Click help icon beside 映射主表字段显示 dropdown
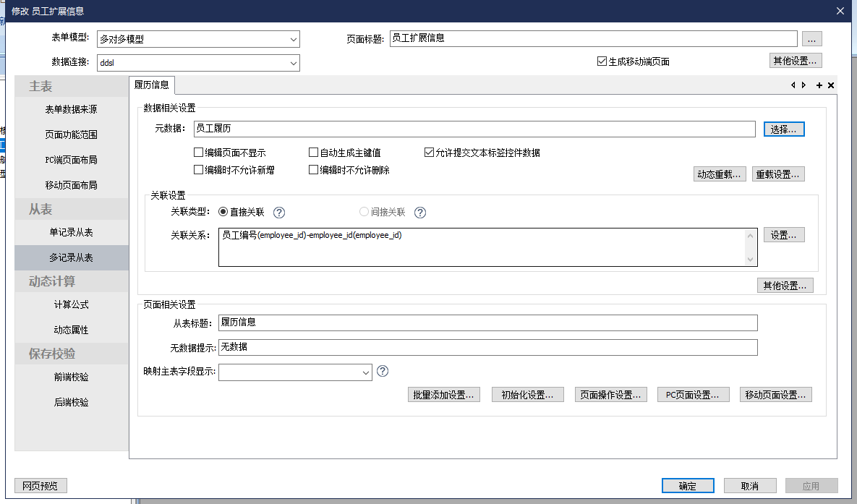857x504 pixels. pos(383,371)
